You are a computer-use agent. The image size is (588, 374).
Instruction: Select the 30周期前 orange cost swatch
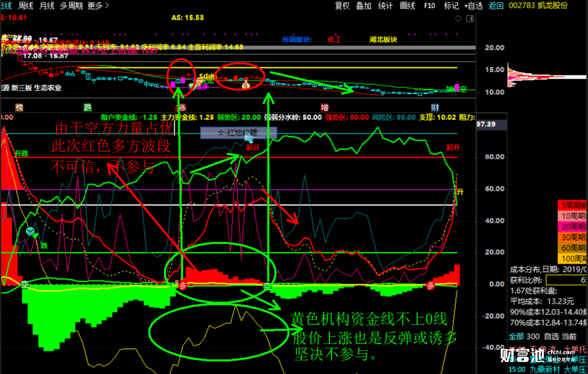572,237
